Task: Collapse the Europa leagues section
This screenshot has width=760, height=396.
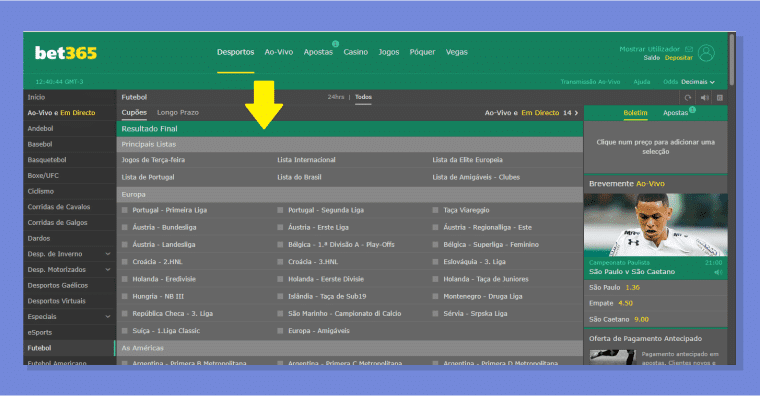Action: click(x=349, y=194)
